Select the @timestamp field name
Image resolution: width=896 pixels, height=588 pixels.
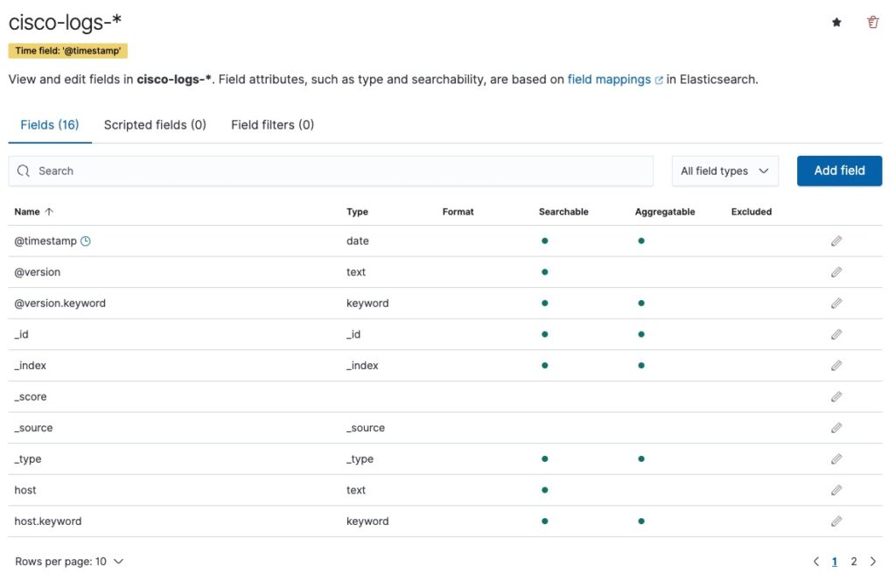[x=45, y=241]
